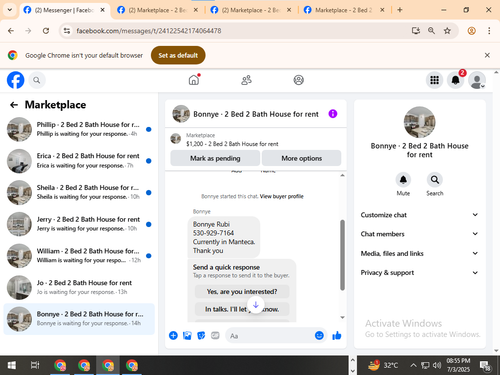Open Jo's house rental conversation
This screenshot has height=375, width=500.
[x=79, y=287]
